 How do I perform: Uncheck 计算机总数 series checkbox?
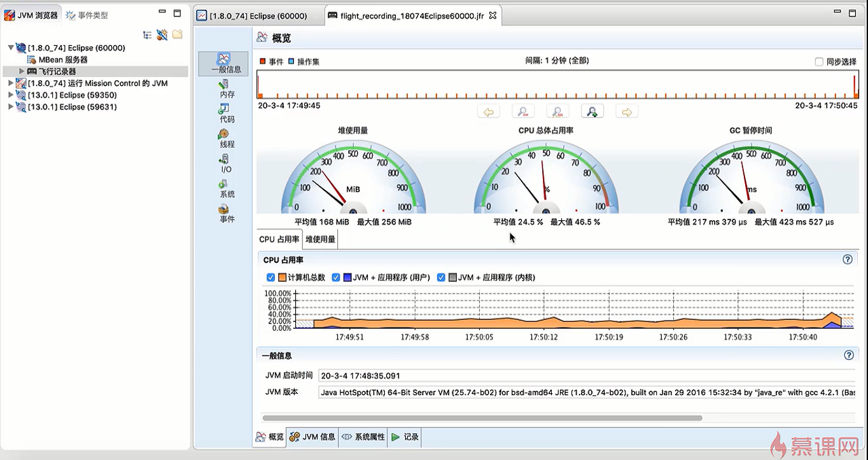[270, 277]
